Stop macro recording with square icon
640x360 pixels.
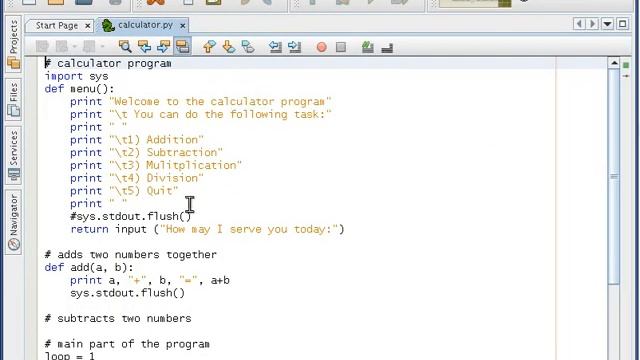click(x=341, y=47)
